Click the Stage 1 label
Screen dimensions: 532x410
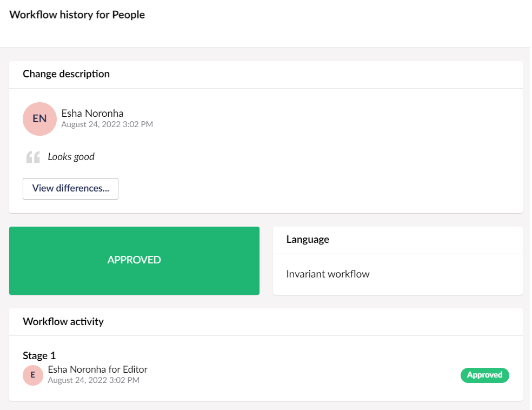[39, 355]
